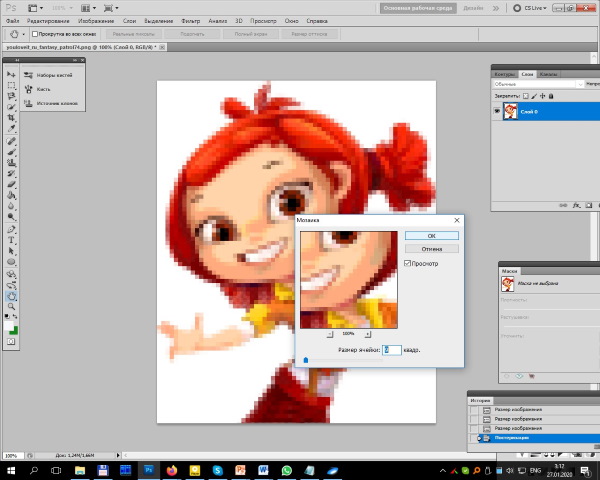Select the Crop tool
The width and height of the screenshot is (600, 480).
tap(11, 118)
